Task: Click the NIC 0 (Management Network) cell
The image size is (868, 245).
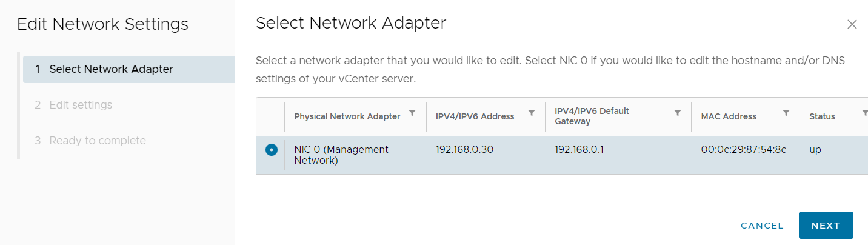Action: coord(341,155)
